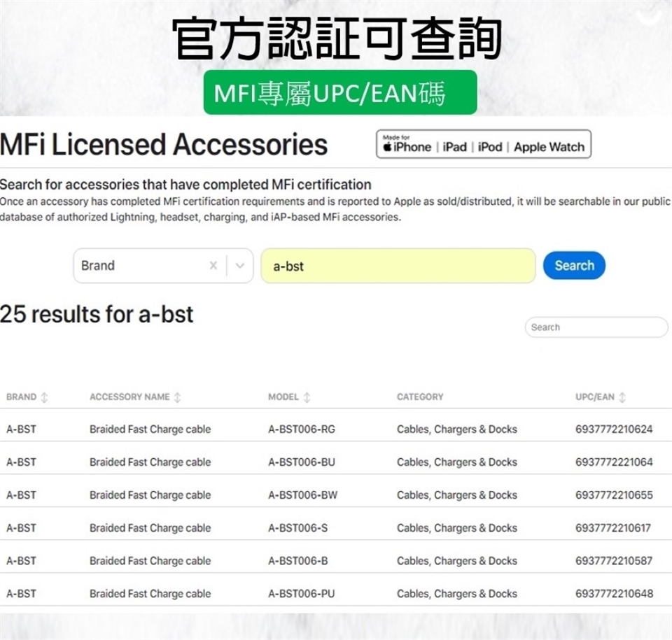Clear the Brand selection with X icon

[x=213, y=266]
